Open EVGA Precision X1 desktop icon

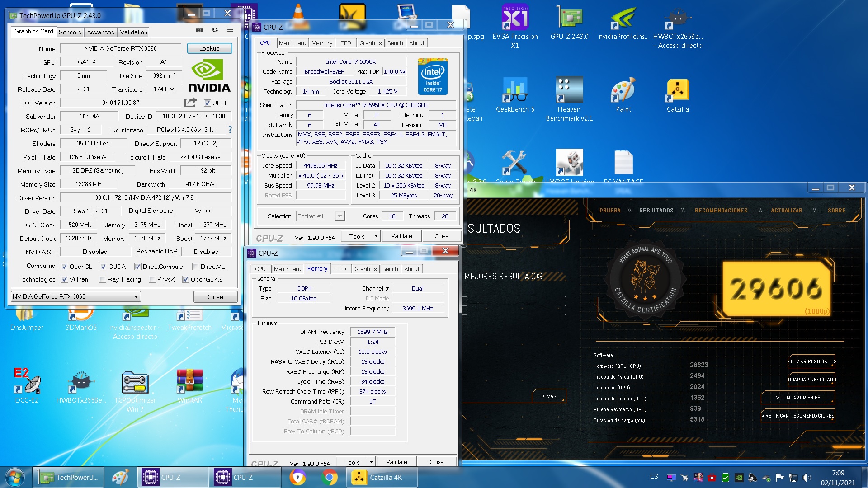click(x=515, y=26)
